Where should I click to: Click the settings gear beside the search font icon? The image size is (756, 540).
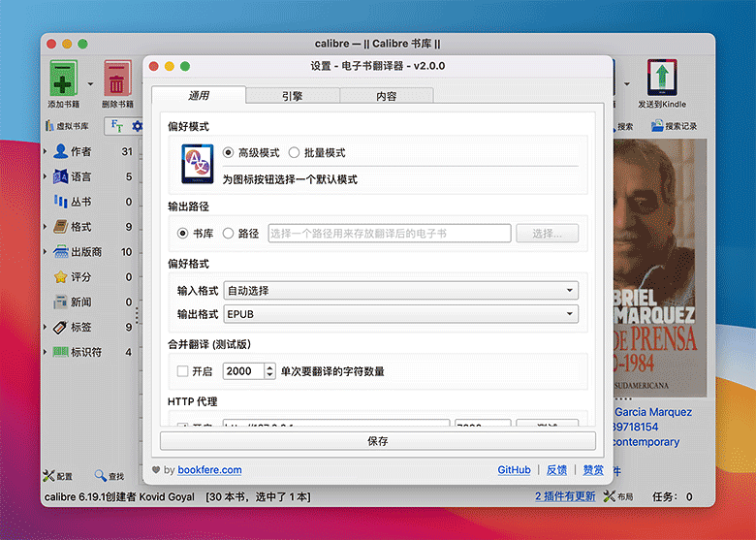(x=137, y=126)
